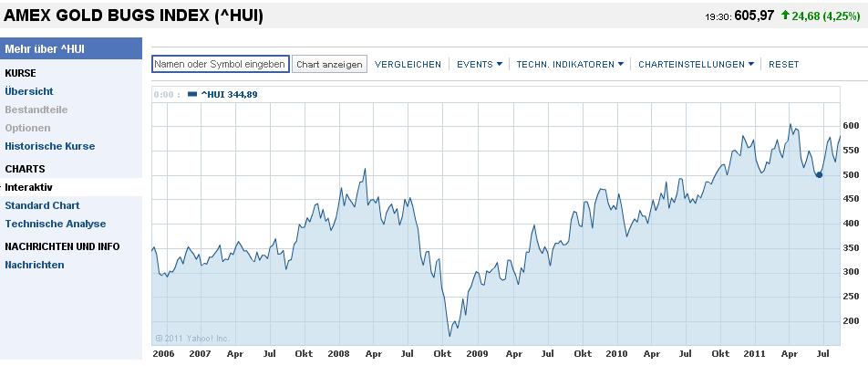Click the 2009 label on time axis

476,354
